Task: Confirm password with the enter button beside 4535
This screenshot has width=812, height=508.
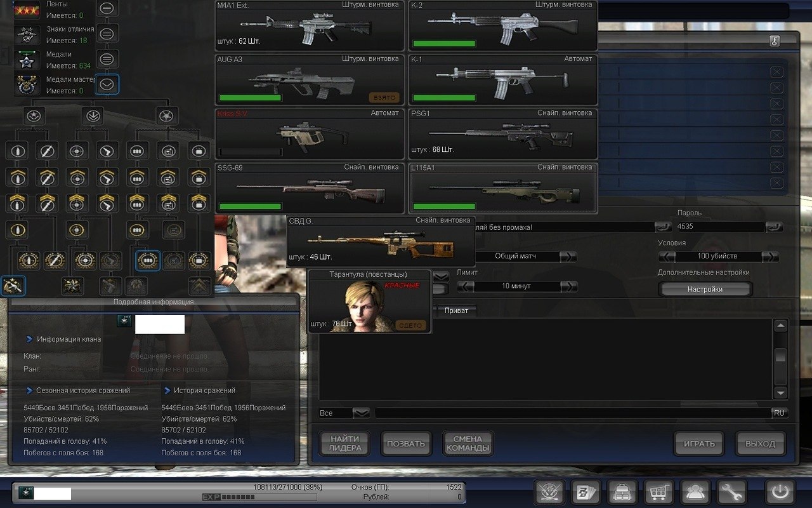Action: [774, 227]
